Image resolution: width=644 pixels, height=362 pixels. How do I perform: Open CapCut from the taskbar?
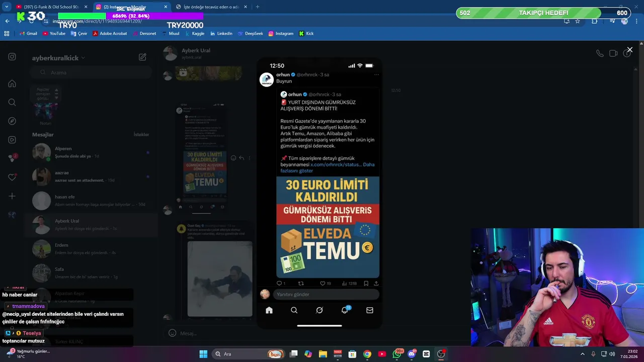click(x=426, y=354)
